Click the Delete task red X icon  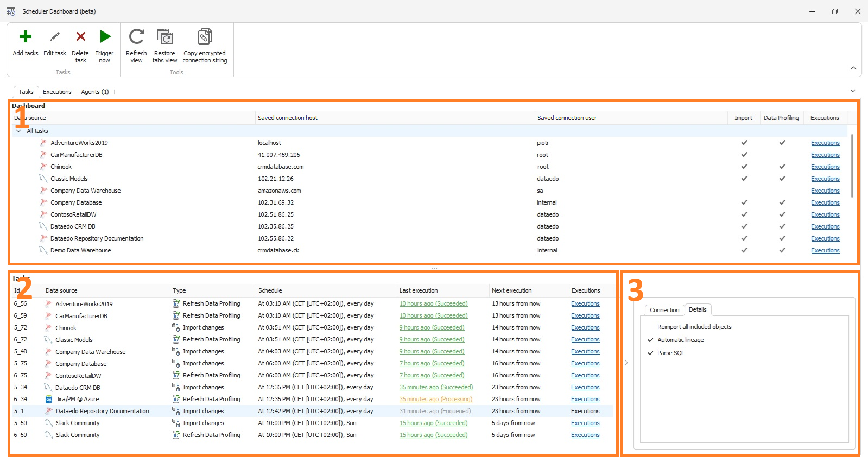point(80,36)
